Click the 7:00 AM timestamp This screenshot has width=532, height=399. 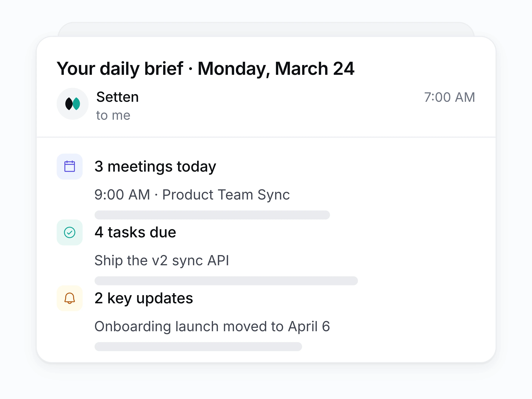coord(449,97)
